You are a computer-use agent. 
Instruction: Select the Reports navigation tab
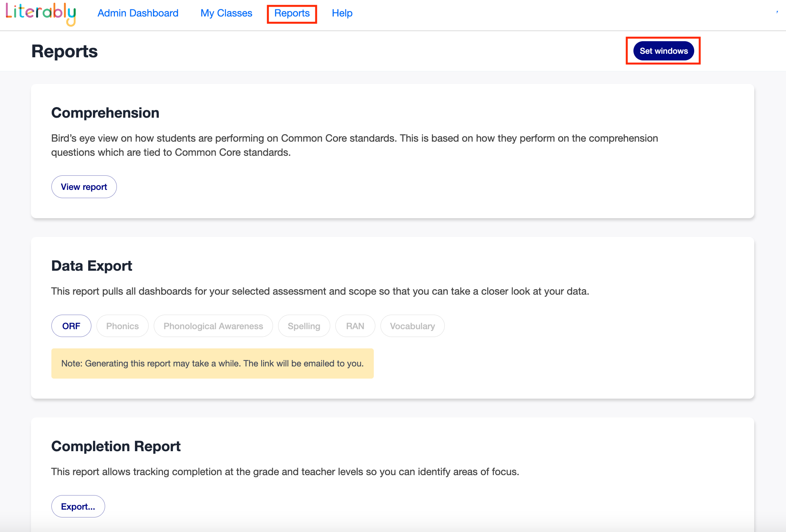tap(292, 13)
